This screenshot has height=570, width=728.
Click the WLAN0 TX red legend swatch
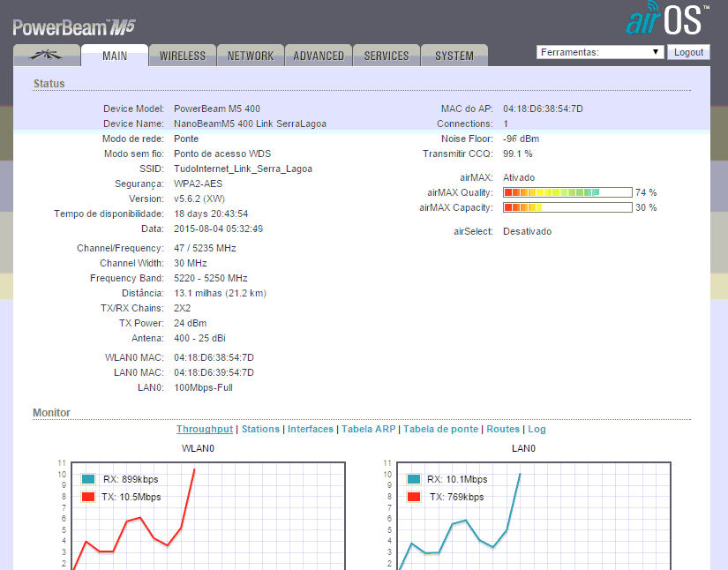[x=88, y=497]
